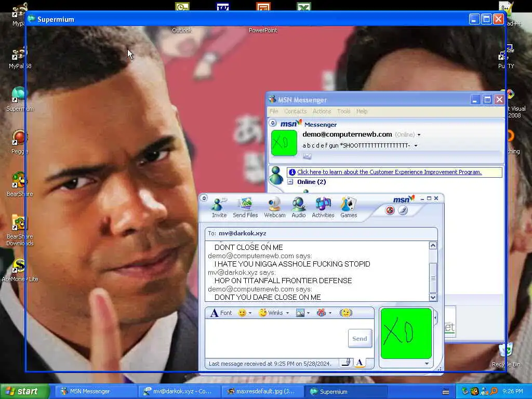The height and width of the screenshot is (399, 532).
Task: Click the Invite icon in the chat window
Action: click(x=219, y=207)
